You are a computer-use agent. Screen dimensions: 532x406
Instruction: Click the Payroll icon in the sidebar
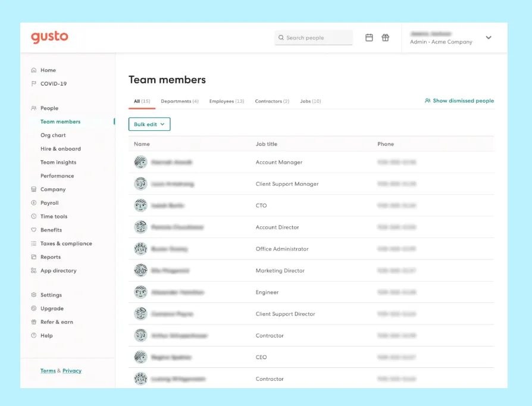point(34,202)
